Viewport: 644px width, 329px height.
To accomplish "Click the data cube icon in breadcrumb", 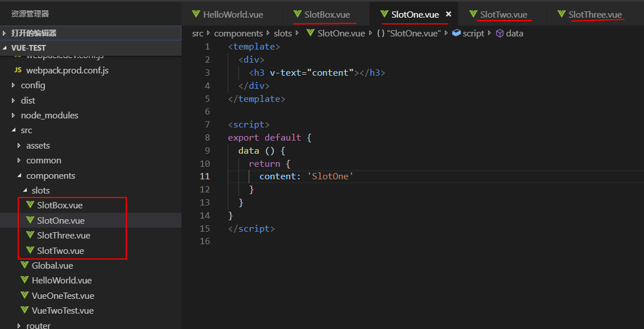I will tap(499, 34).
